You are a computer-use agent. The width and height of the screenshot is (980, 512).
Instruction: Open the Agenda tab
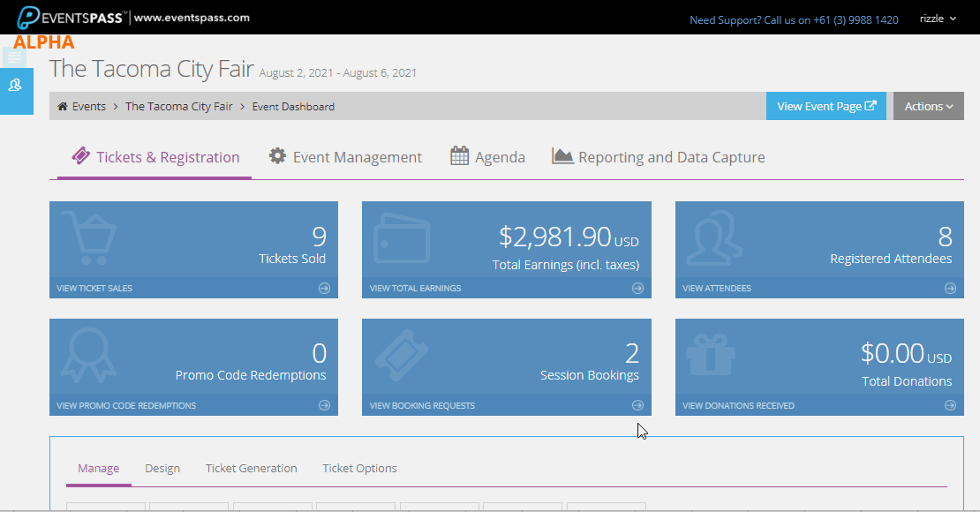point(487,157)
